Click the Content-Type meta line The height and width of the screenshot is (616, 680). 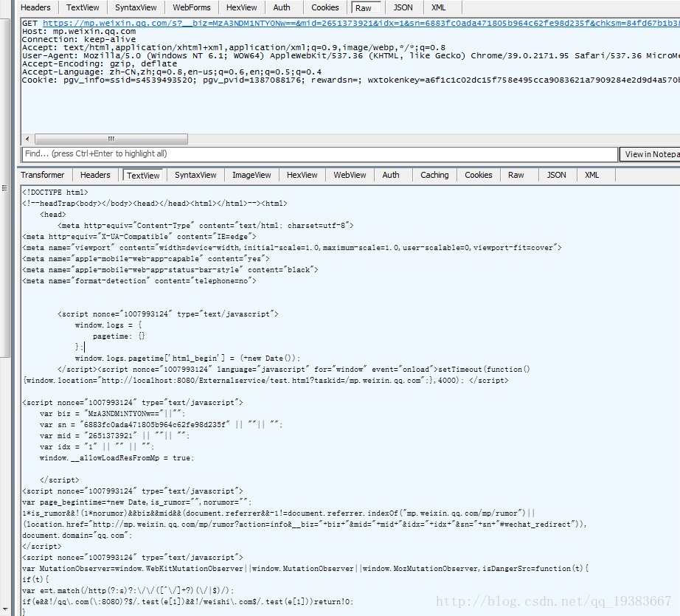(206, 226)
